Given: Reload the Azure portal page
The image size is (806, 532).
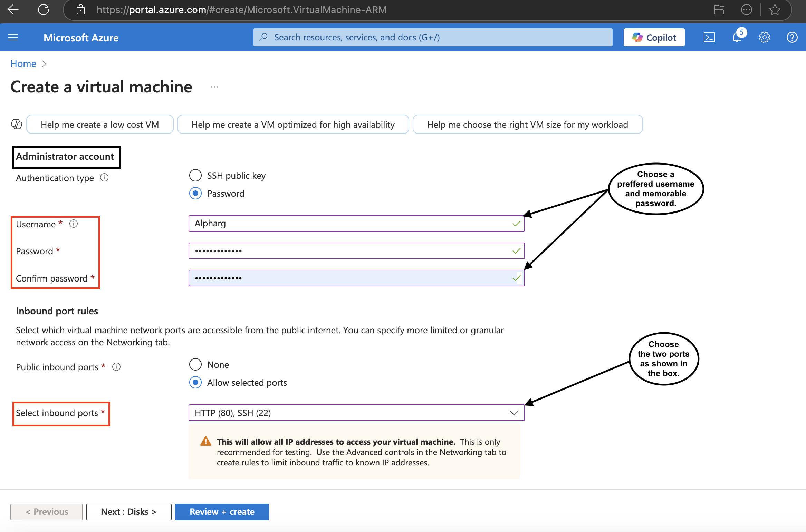Looking at the screenshot, I should pyautogui.click(x=44, y=9).
